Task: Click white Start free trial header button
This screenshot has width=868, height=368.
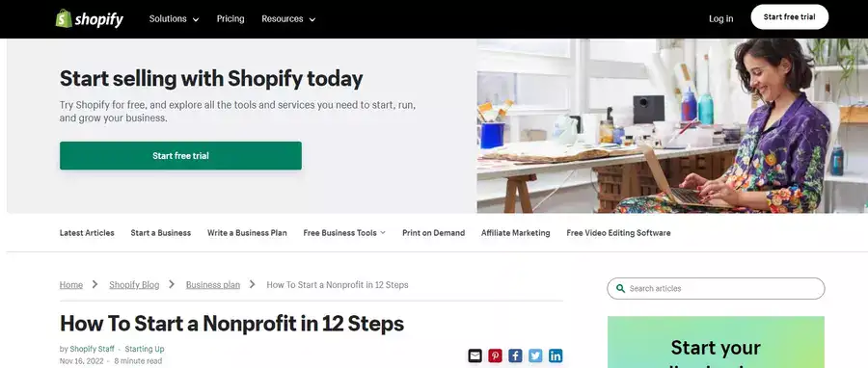Action: tap(789, 17)
